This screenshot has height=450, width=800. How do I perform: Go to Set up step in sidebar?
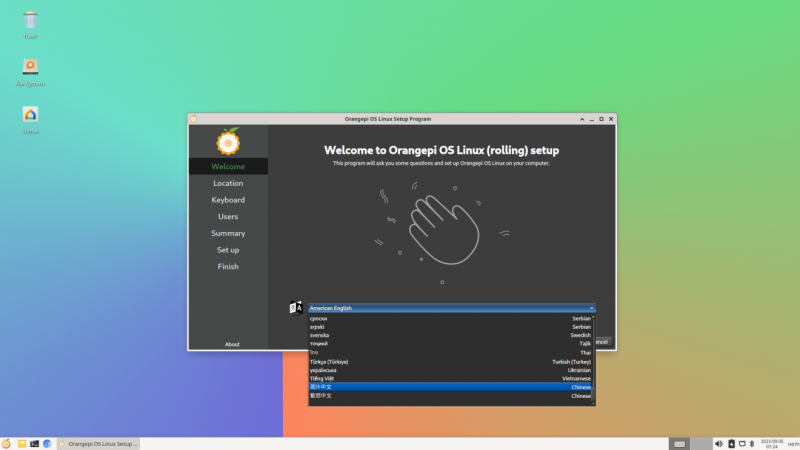[228, 250]
